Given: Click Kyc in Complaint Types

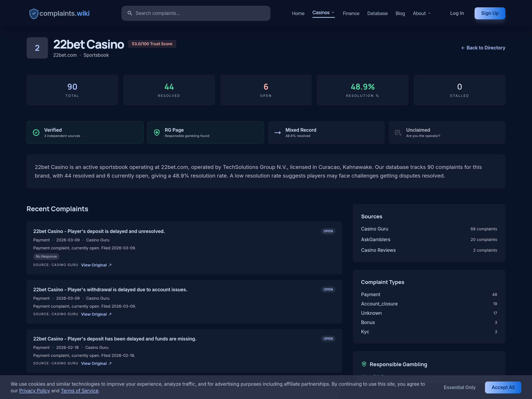Looking at the screenshot, I should click(365, 332).
